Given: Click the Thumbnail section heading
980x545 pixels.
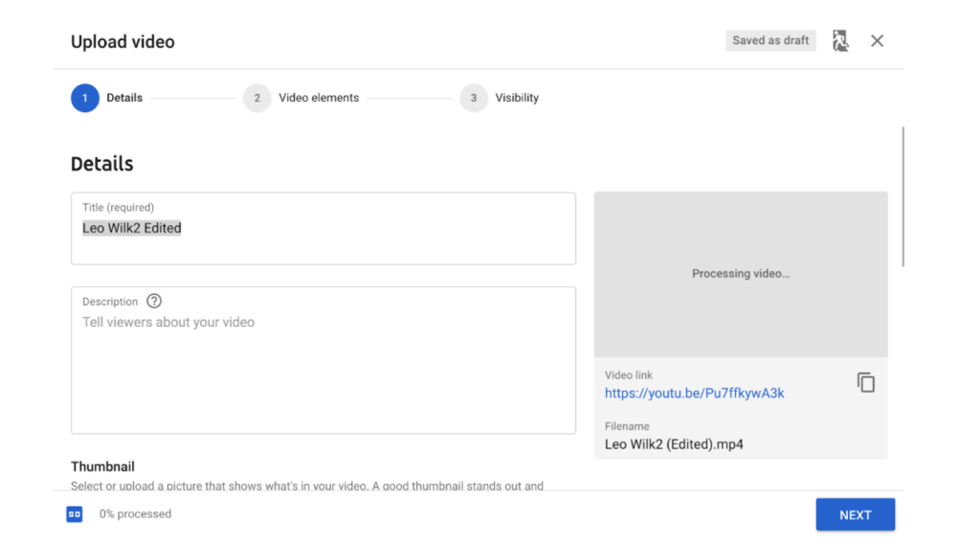Looking at the screenshot, I should tap(102, 466).
